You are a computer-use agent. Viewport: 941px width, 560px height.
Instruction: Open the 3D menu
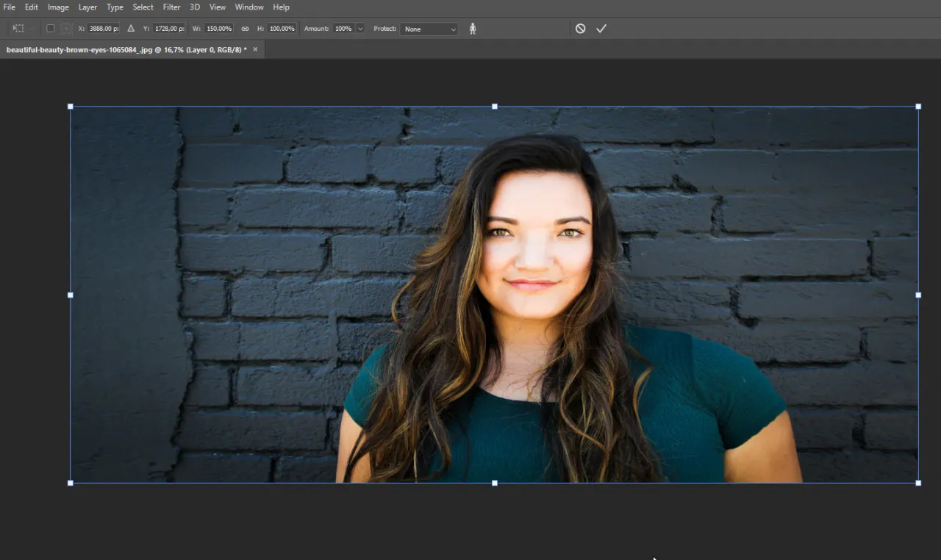(x=194, y=7)
